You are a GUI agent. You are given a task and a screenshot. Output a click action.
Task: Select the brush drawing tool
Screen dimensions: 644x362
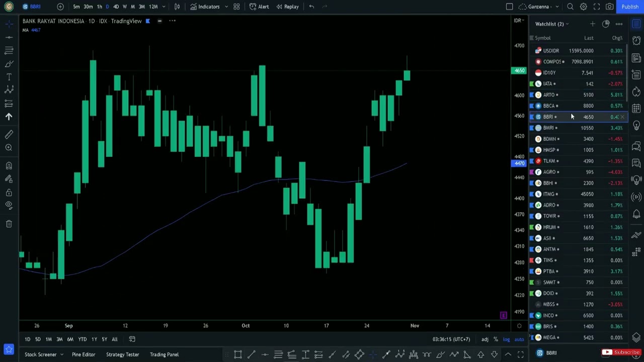tap(9, 63)
